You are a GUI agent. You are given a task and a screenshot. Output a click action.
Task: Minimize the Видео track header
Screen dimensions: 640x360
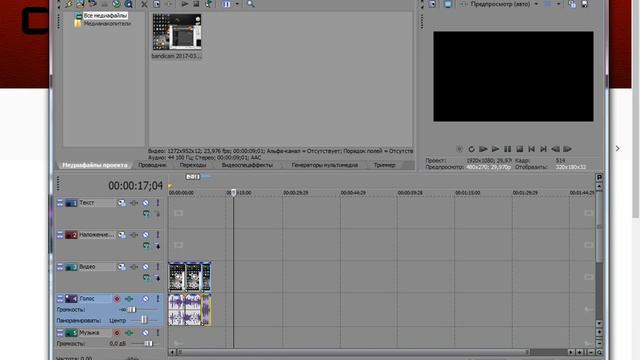coord(60,267)
